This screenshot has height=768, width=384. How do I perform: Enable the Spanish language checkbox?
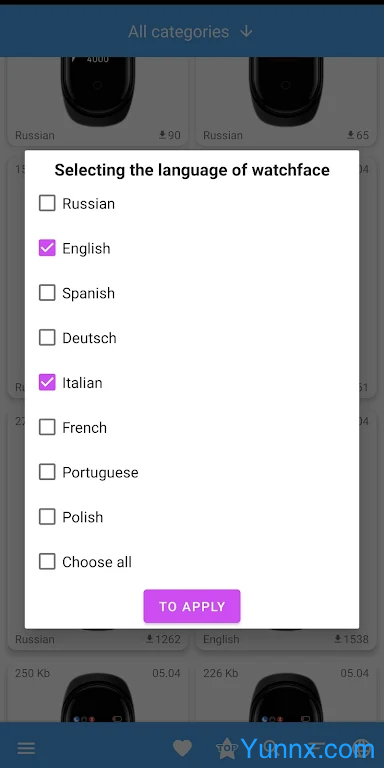(x=47, y=293)
